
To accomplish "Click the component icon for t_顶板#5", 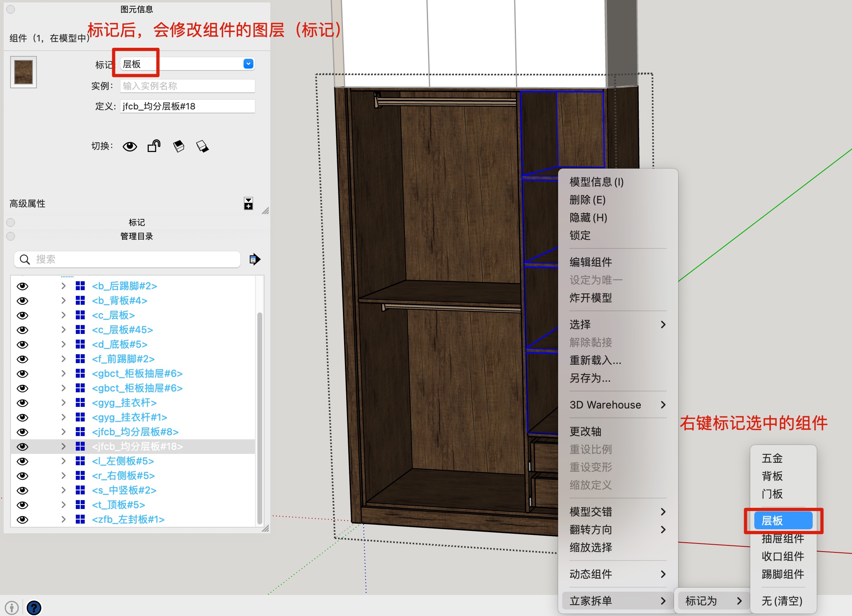I will click(80, 505).
